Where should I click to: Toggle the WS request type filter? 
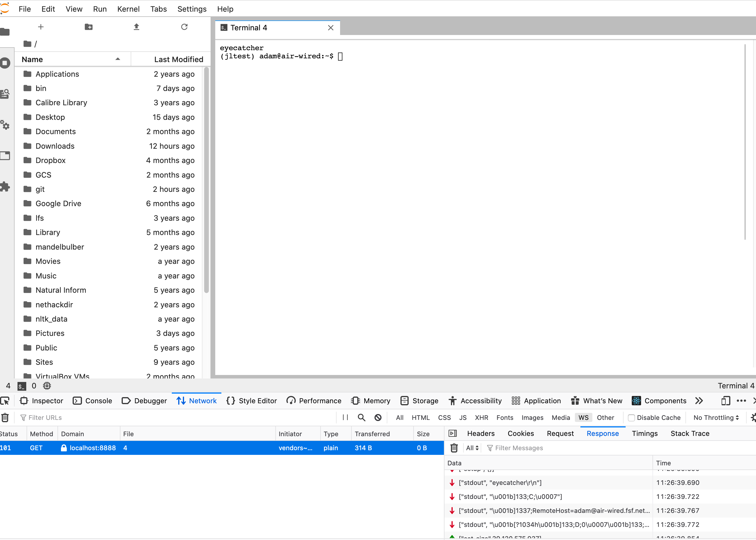coord(583,418)
